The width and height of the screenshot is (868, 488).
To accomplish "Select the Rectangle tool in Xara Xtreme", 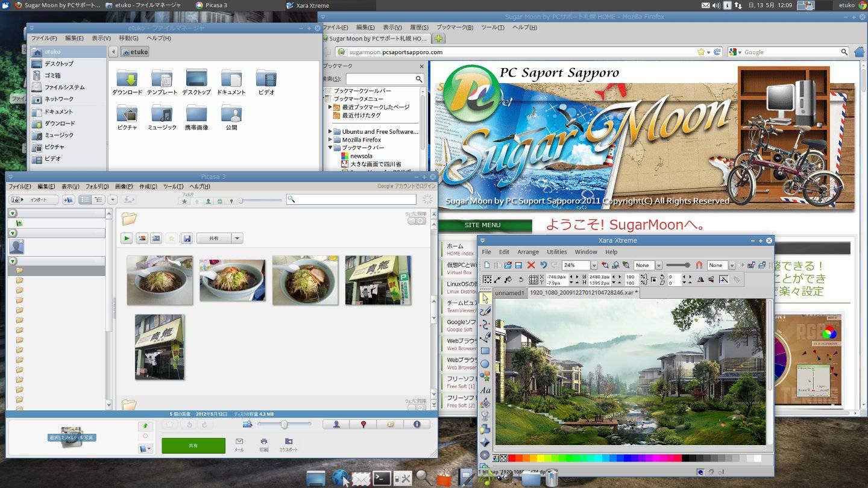I will pos(485,351).
